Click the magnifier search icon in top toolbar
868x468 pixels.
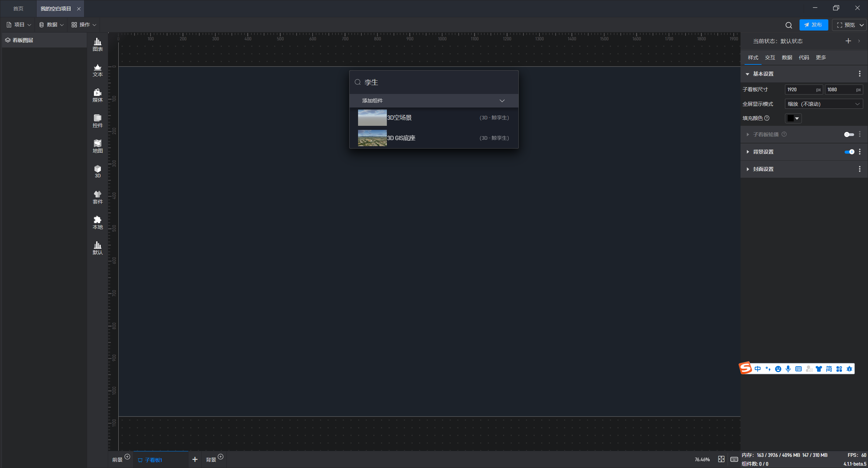pos(789,25)
